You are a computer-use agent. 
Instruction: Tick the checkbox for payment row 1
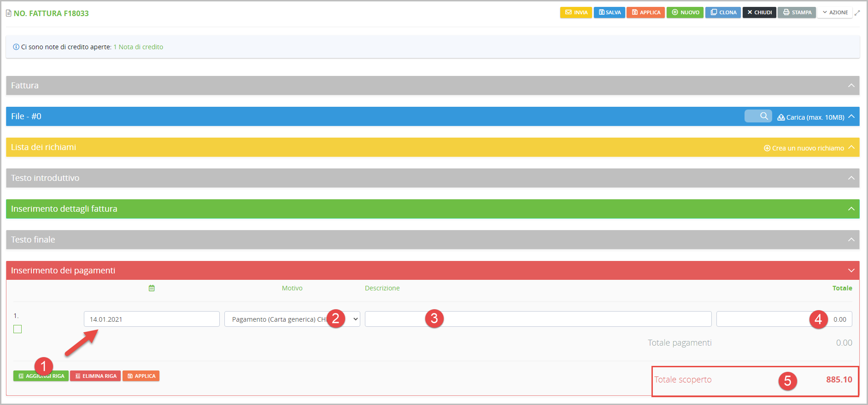[18, 329]
